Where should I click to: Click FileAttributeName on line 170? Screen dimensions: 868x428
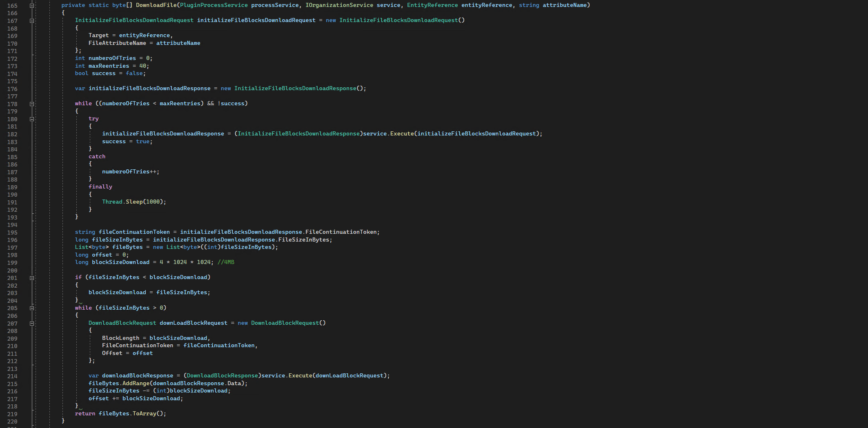pyautogui.click(x=117, y=43)
